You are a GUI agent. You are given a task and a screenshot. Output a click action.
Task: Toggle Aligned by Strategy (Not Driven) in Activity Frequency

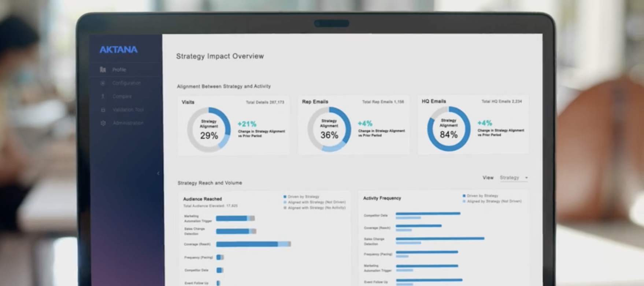pos(464,201)
